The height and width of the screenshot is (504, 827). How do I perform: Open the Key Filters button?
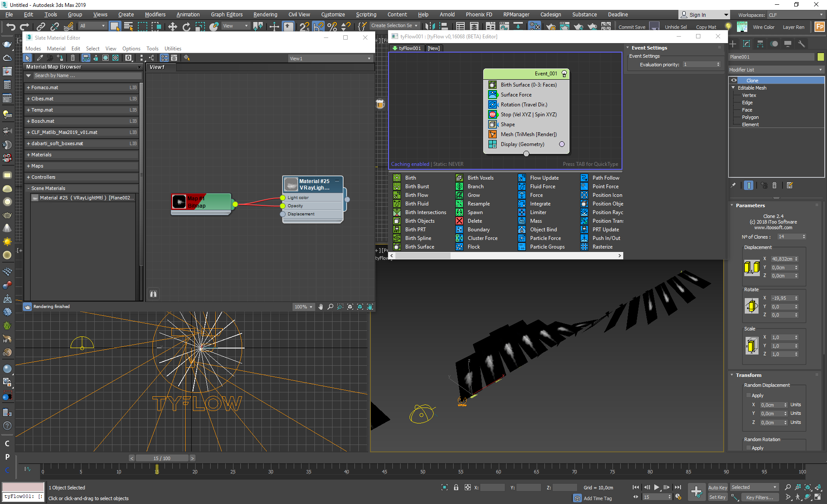coord(759,497)
